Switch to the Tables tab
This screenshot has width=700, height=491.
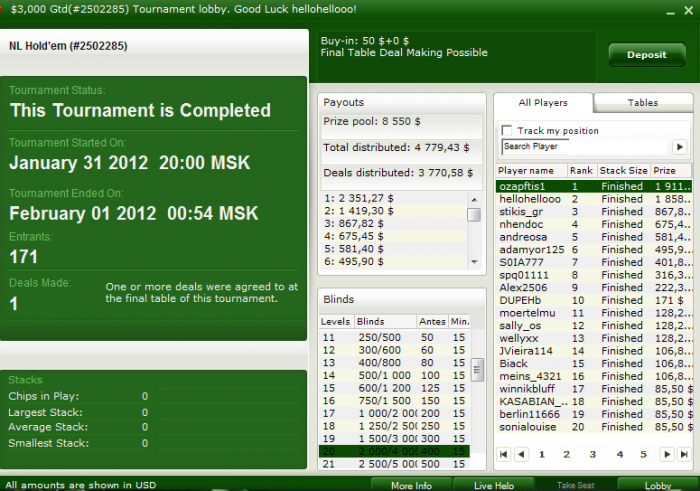[x=642, y=103]
